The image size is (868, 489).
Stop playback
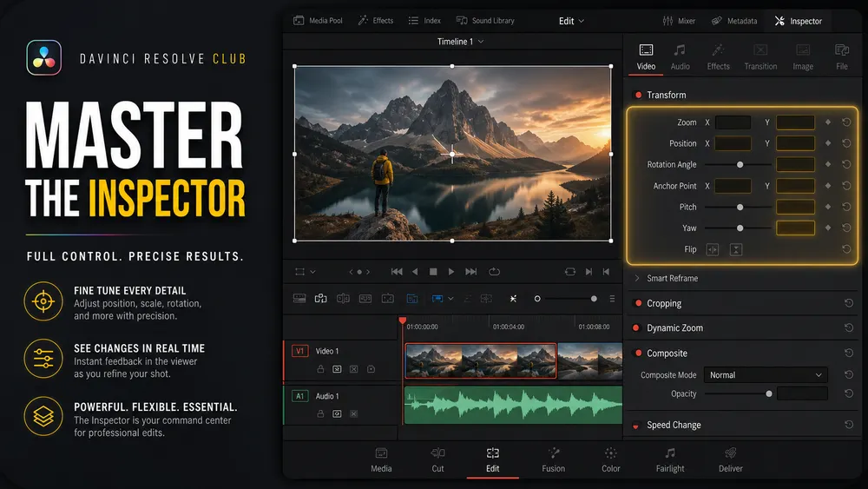(433, 272)
